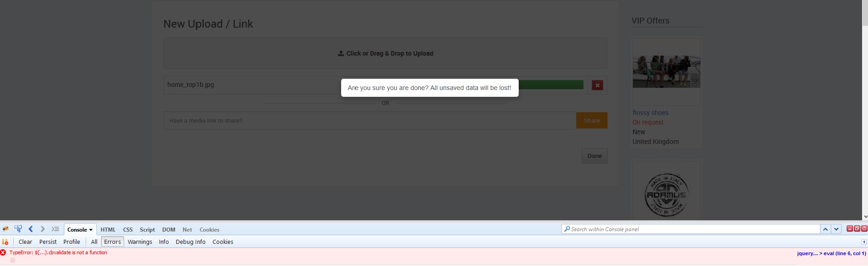Image resolution: width=868 pixels, height=266 pixels.
Task: Open the Net panel tab
Action: pos(187,230)
